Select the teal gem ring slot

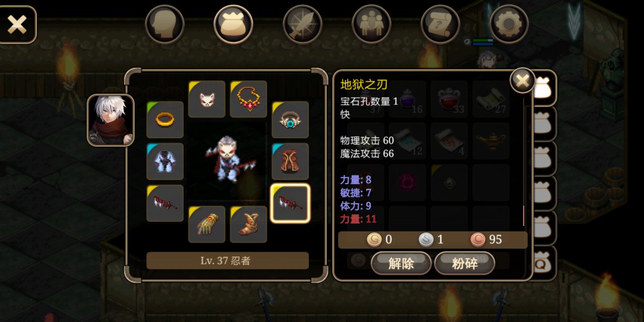tap(290, 119)
